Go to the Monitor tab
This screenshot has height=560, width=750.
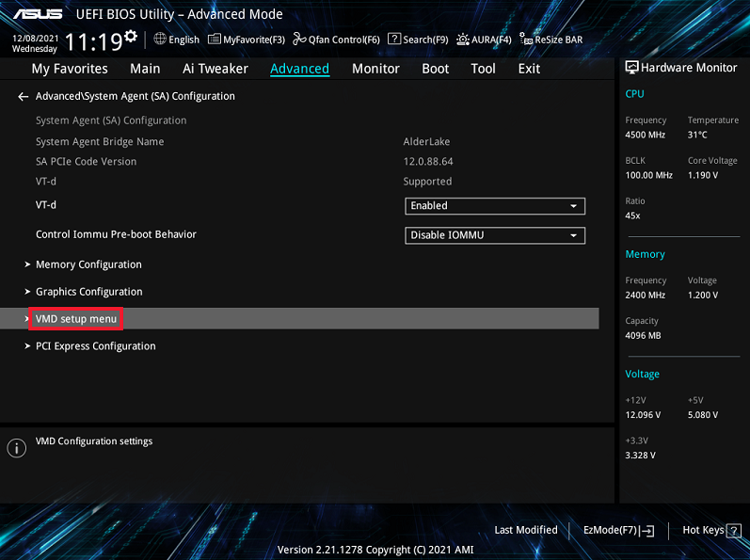[375, 69]
